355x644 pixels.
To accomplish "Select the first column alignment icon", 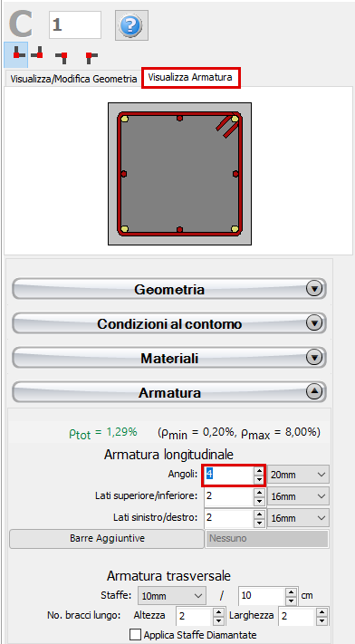I will click(16, 54).
